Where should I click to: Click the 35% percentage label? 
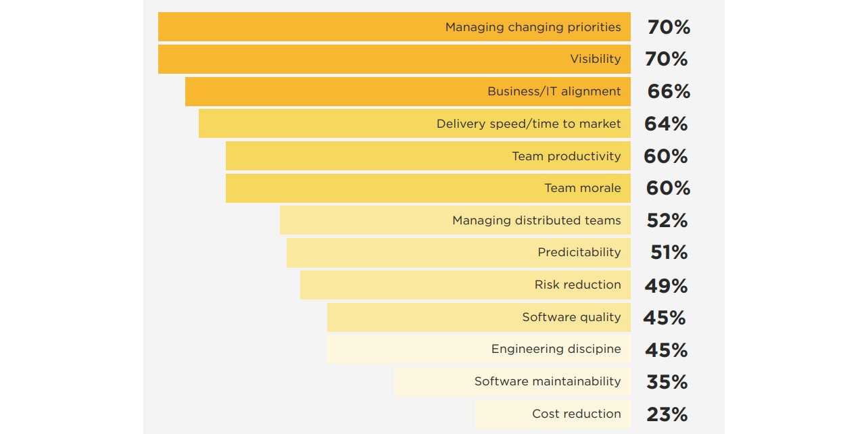(x=667, y=382)
